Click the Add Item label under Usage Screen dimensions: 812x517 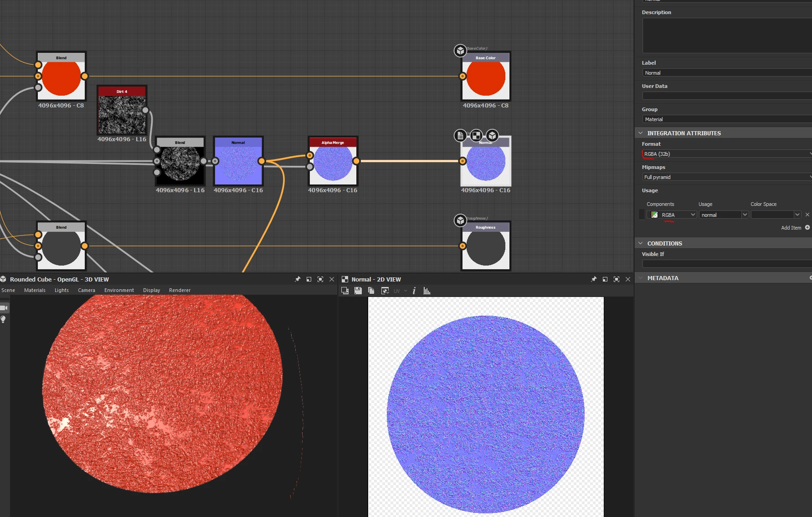point(791,228)
